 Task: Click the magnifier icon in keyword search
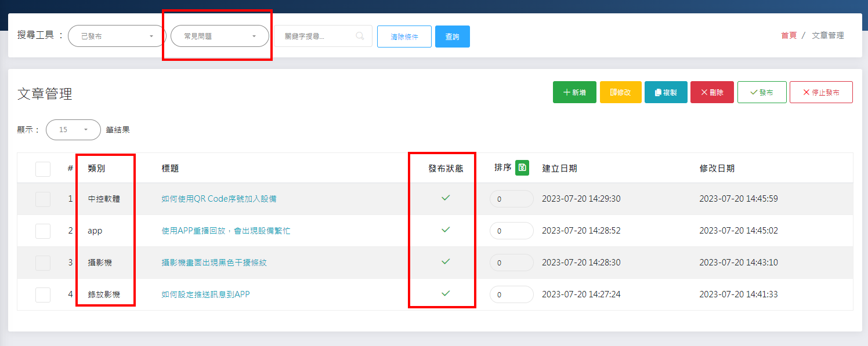point(360,36)
